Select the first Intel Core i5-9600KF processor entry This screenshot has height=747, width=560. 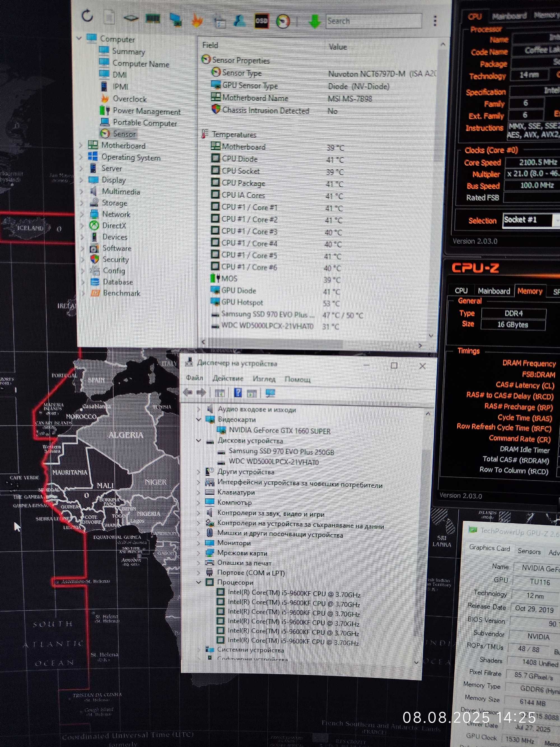pos(294,594)
